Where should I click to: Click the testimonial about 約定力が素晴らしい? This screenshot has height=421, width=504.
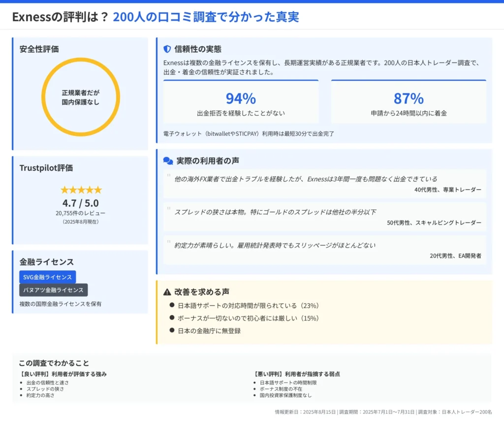tap(275, 245)
